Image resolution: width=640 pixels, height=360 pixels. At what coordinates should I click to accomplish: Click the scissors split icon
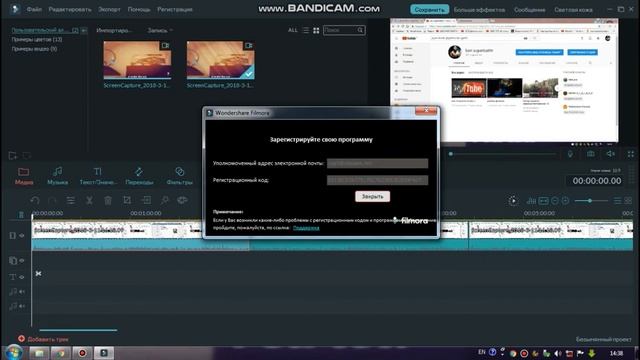(x=89, y=200)
